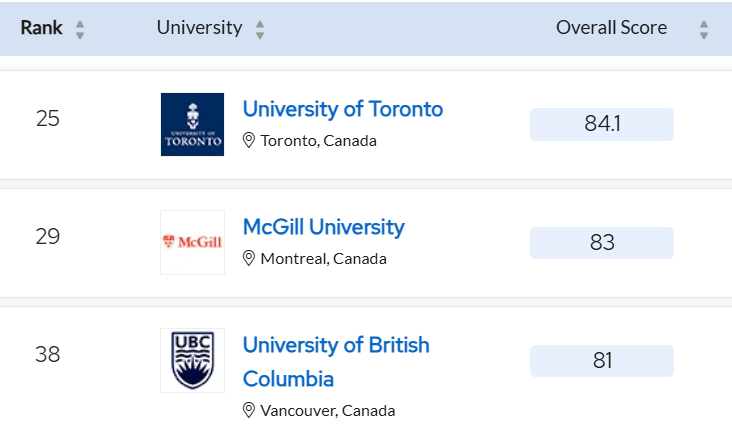Click the 81 score badge

(601, 361)
